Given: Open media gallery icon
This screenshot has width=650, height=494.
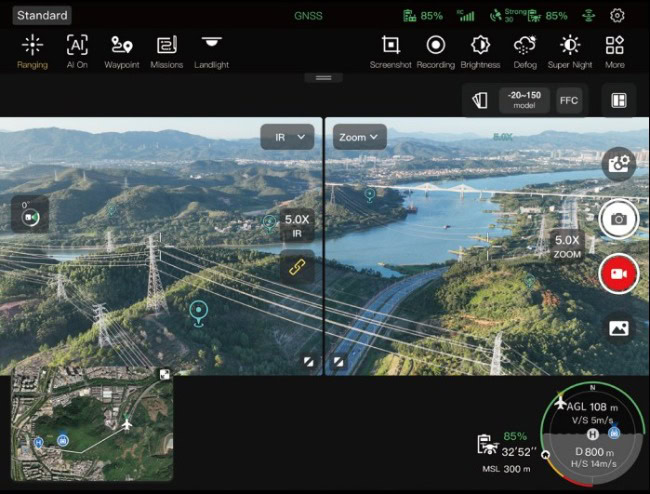Looking at the screenshot, I should (x=619, y=328).
